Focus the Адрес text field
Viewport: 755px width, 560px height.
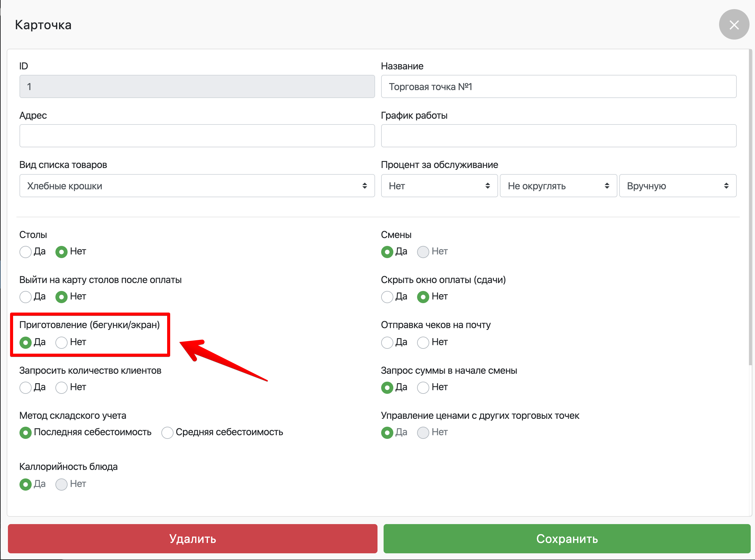[x=197, y=136]
